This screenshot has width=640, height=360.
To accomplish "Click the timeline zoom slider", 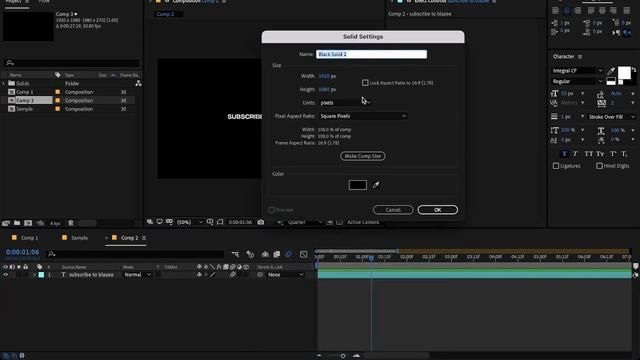I will pos(343,356).
